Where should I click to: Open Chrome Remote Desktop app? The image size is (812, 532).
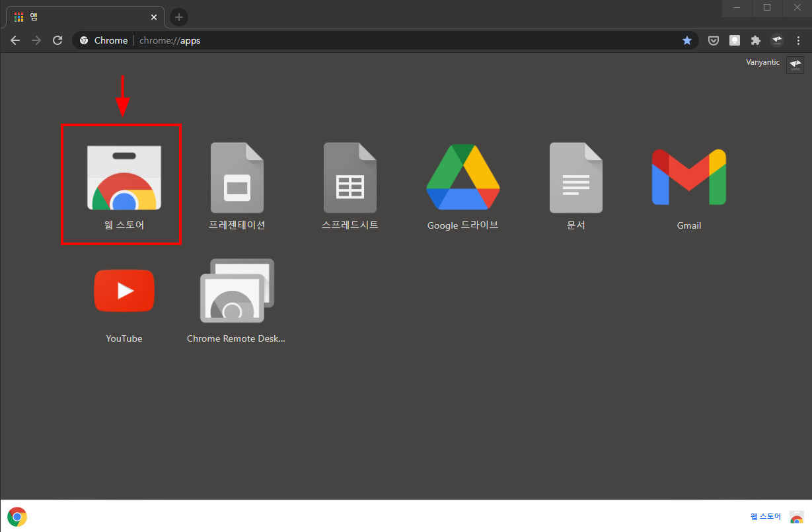point(237,290)
